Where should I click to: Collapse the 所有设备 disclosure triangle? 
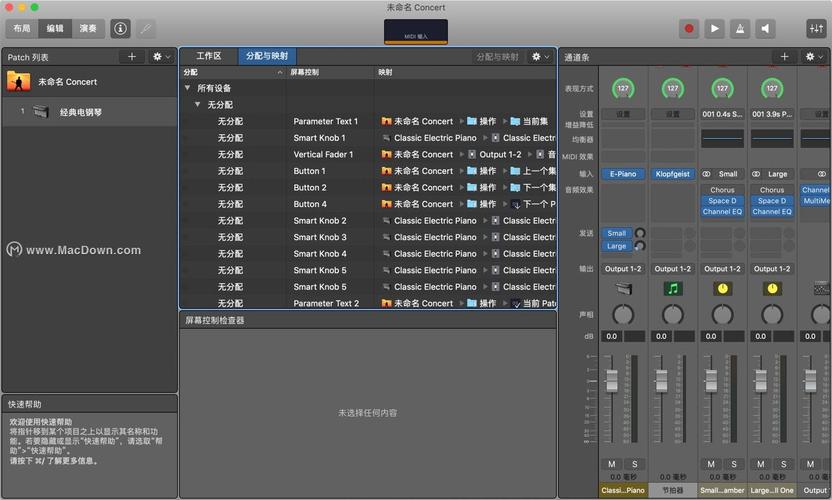pyautogui.click(x=187, y=88)
